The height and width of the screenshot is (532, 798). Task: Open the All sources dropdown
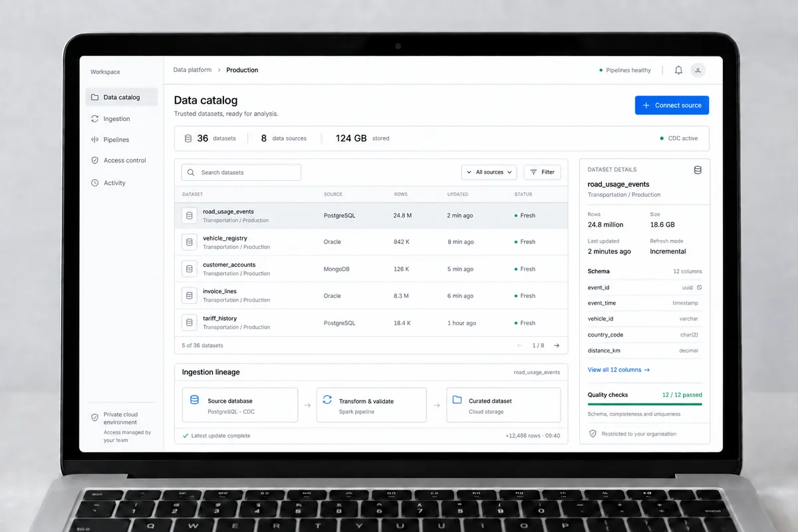click(489, 172)
